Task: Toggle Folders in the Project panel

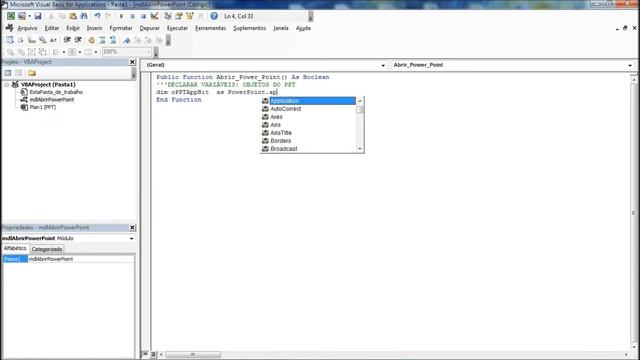Action: [32, 73]
